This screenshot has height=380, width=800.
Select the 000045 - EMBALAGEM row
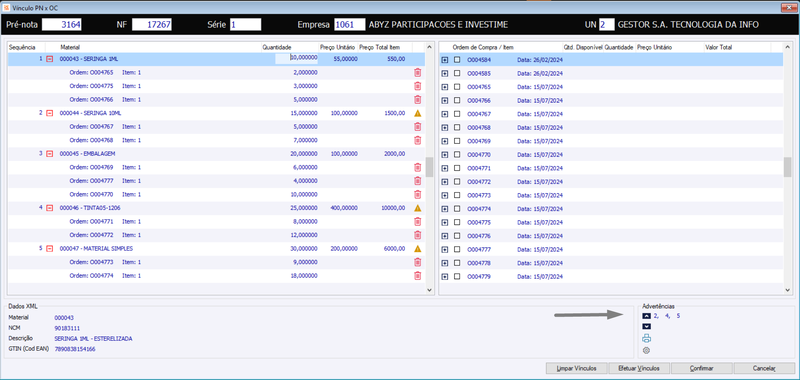tap(216, 154)
